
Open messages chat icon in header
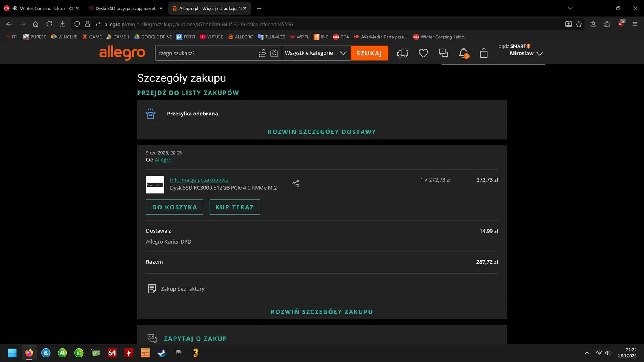[x=443, y=53]
